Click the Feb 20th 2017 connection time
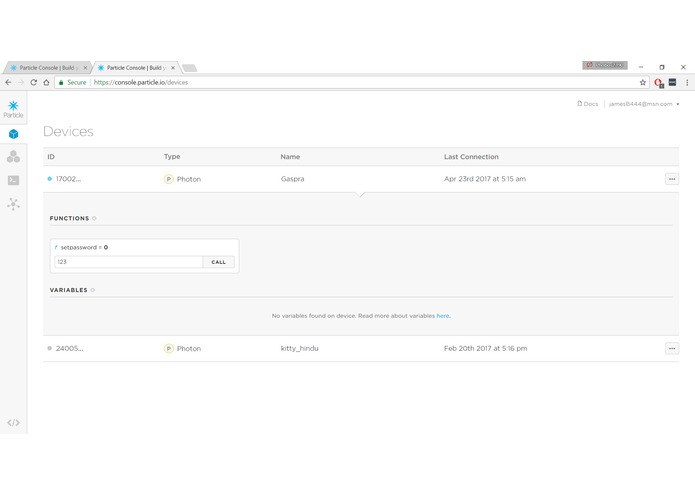The image size is (695, 494). pos(486,349)
